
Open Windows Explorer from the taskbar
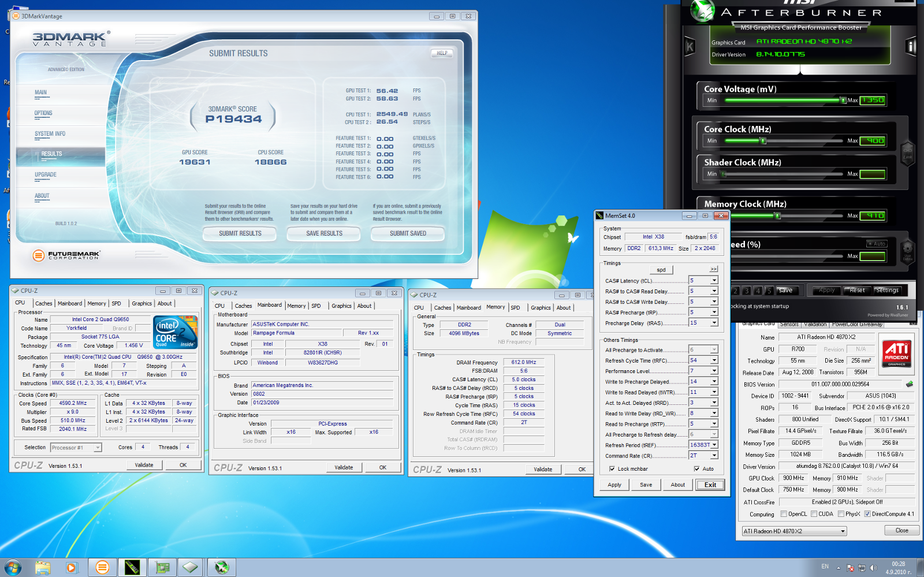point(42,568)
